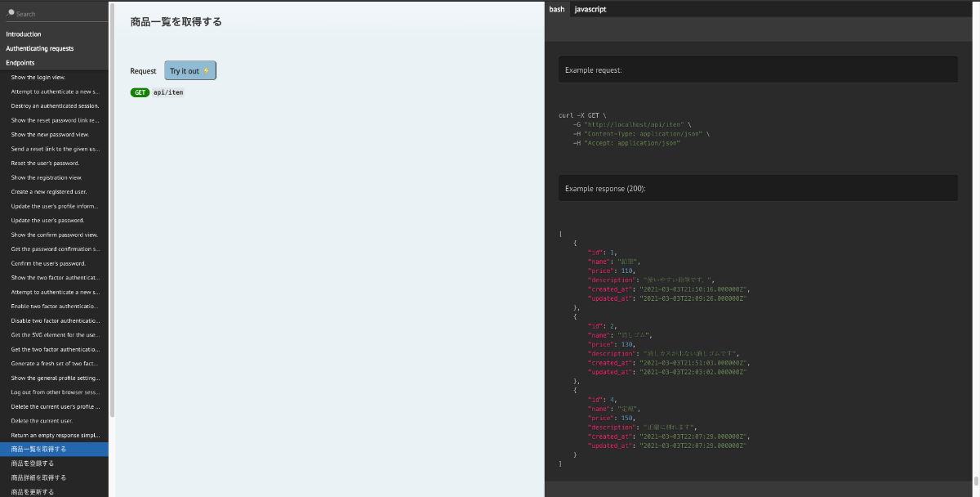
Task: Select 'Log out from other browser sess...'
Action: pos(54,392)
